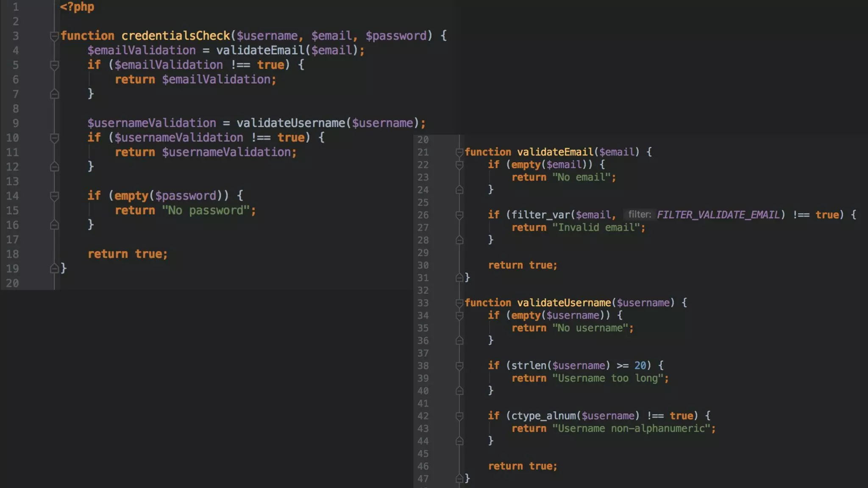Viewport: 868px width, 488px height.
Task: Click the fold end marker at line 47
Action: 459,479
